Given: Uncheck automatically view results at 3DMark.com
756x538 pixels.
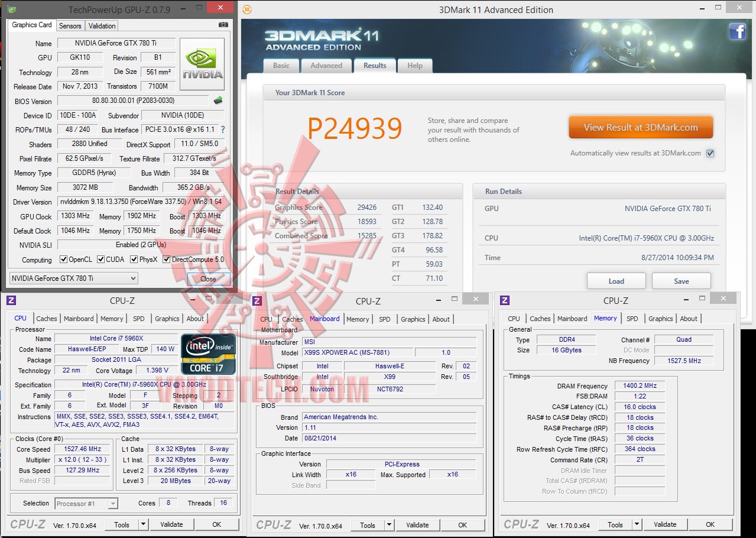Looking at the screenshot, I should tap(710, 153).
